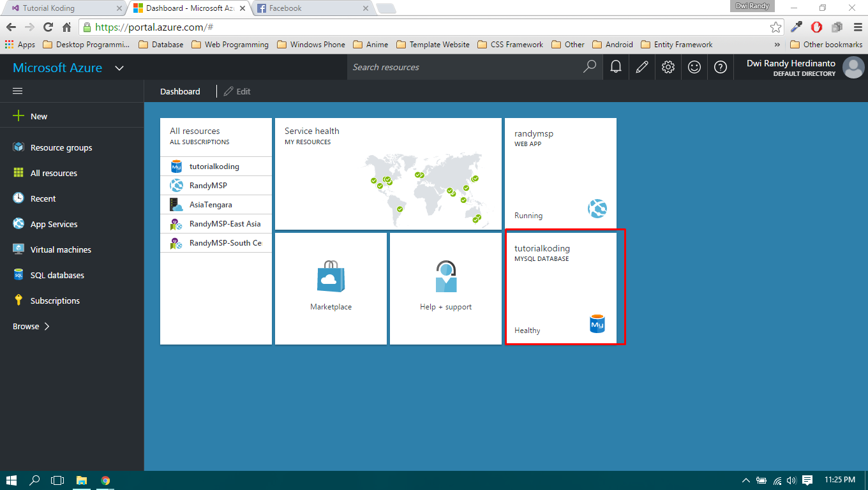This screenshot has width=868, height=490.
Task: Open the randymsp Web App tile
Action: pyautogui.click(x=560, y=172)
